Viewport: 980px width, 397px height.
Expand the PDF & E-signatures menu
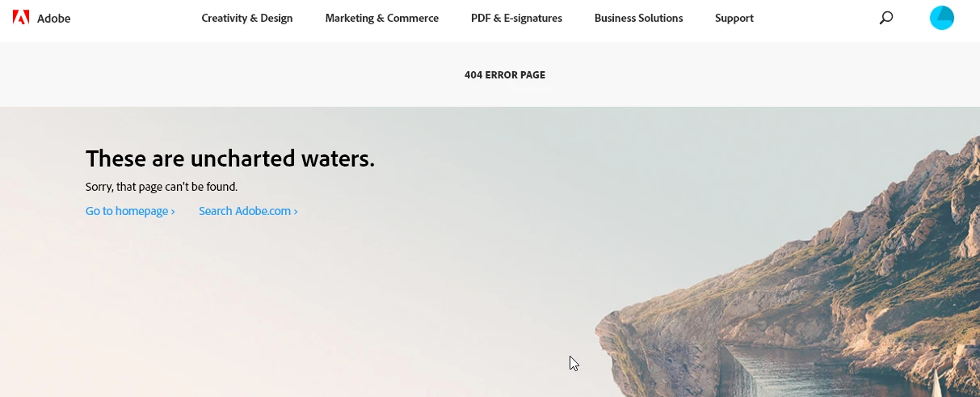tap(516, 18)
